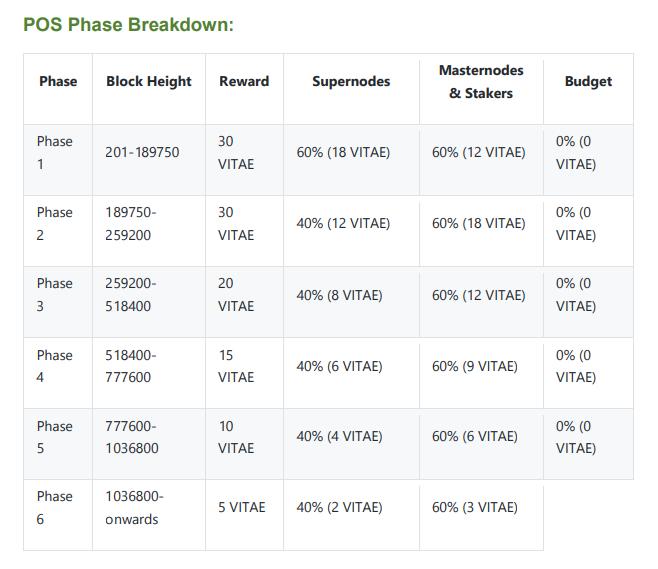Select block height 189750-259200 cell
Screen dimensions: 658x569
(x=131, y=223)
